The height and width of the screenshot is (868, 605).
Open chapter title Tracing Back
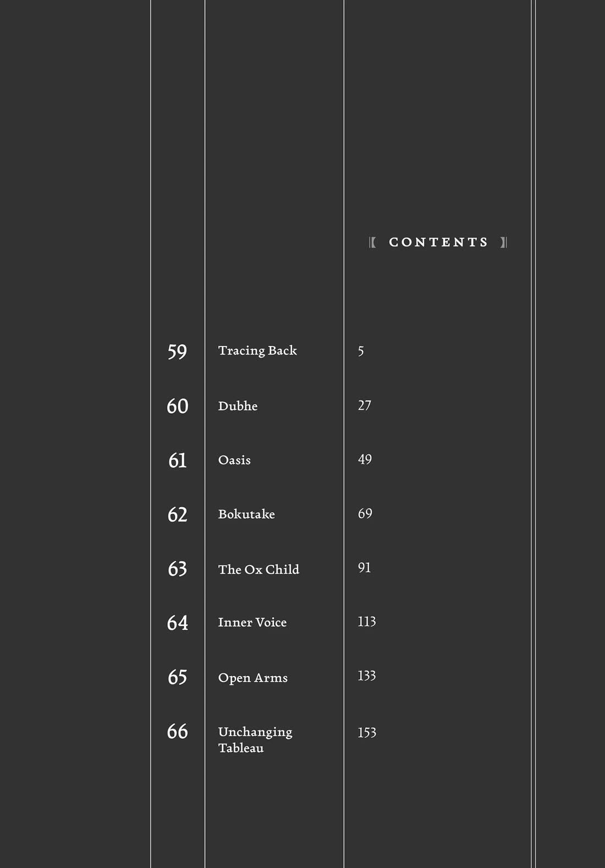pyautogui.click(x=257, y=351)
